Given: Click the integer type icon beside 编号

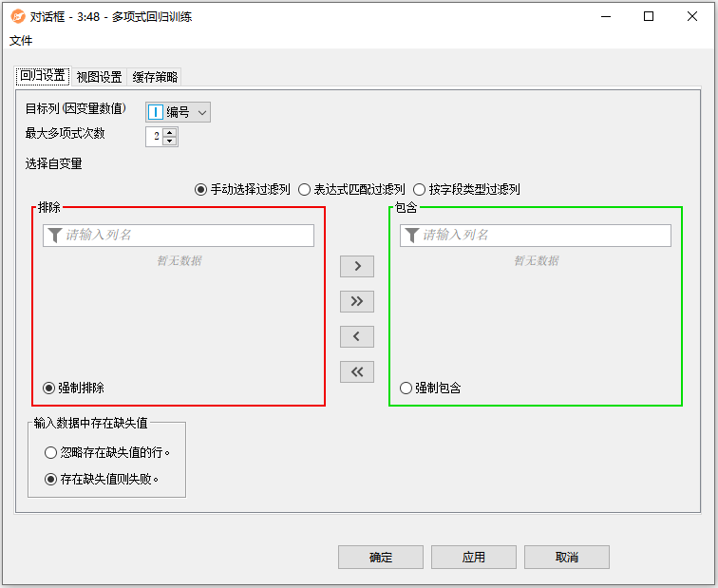Looking at the screenshot, I should coord(156,112).
